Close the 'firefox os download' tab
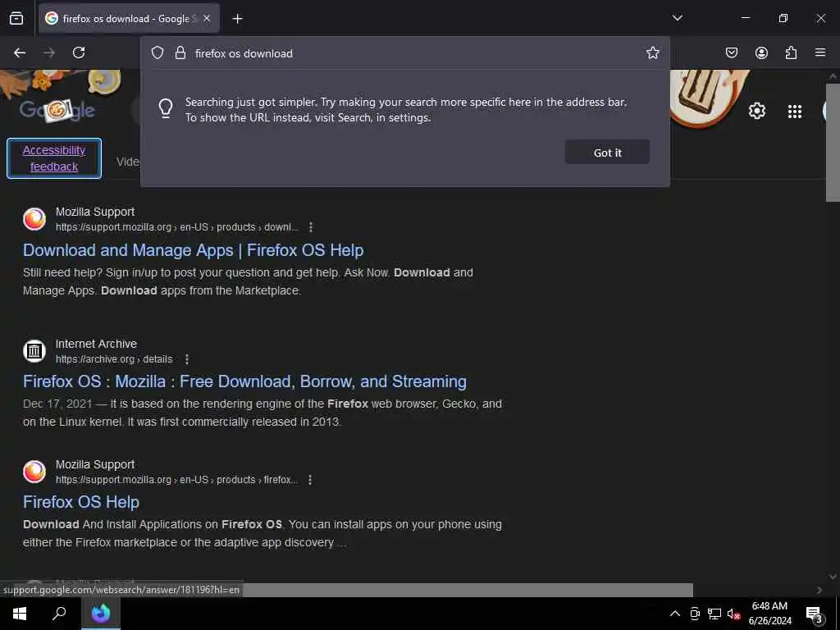The width and height of the screenshot is (840, 630). pos(207,18)
